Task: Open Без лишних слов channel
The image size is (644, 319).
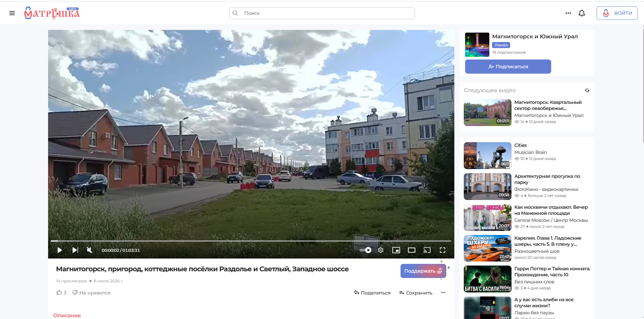Action: pos(534,282)
